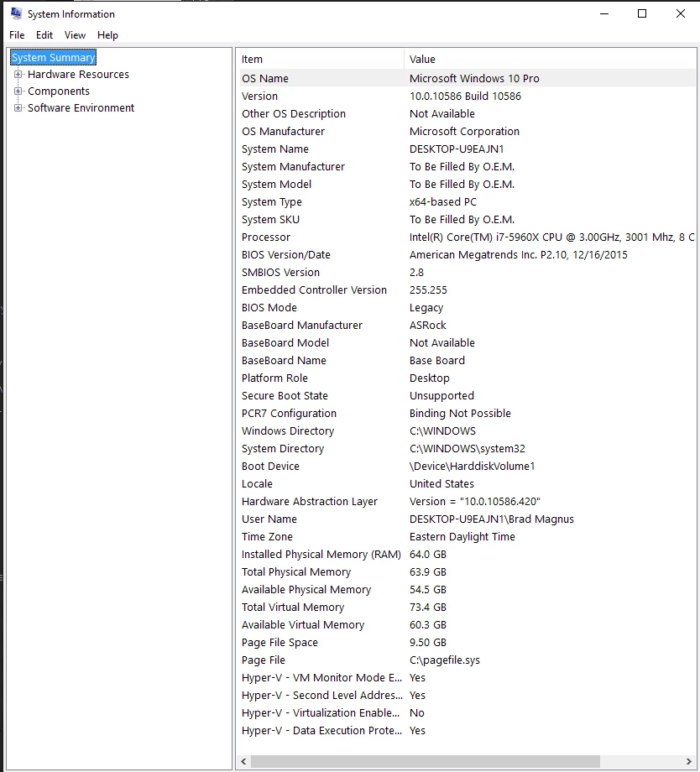Expand the Hardware Resources node

click(18, 75)
